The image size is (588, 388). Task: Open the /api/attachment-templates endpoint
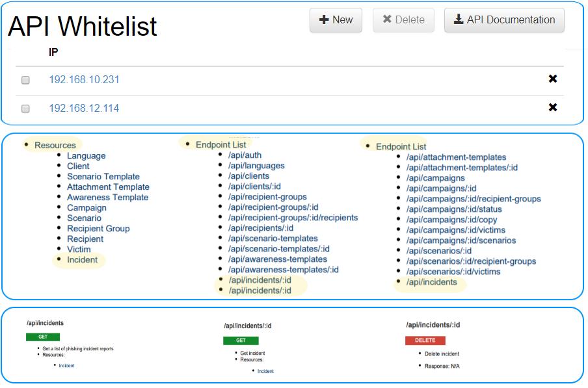[x=457, y=157]
